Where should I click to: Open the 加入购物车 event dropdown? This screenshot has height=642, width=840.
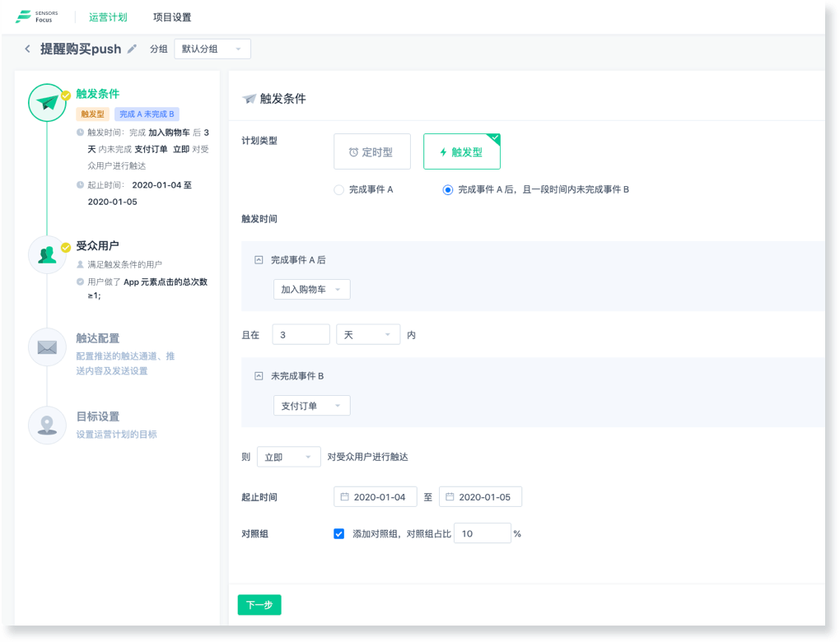[x=311, y=290]
